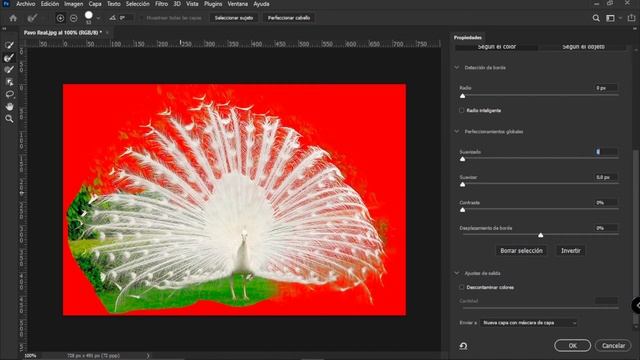Select the Add to selection mode icon
Screen dimensions: 640x360
coord(60,18)
